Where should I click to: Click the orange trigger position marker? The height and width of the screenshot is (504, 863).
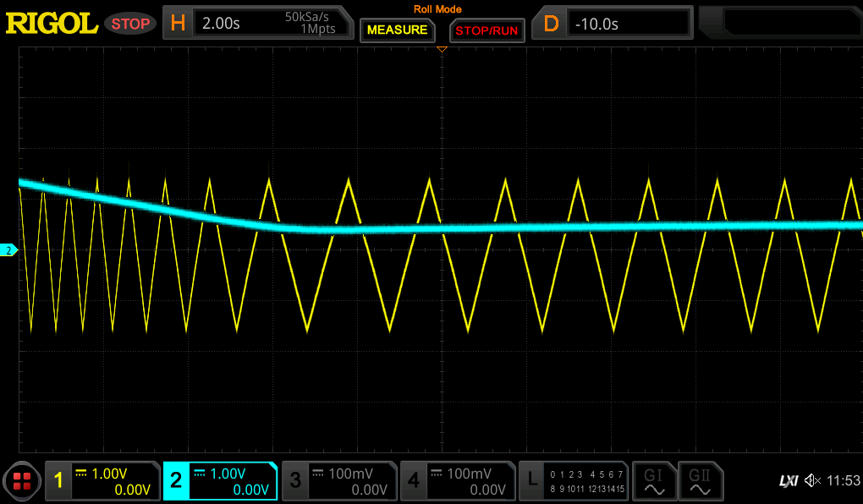pyautogui.click(x=442, y=50)
